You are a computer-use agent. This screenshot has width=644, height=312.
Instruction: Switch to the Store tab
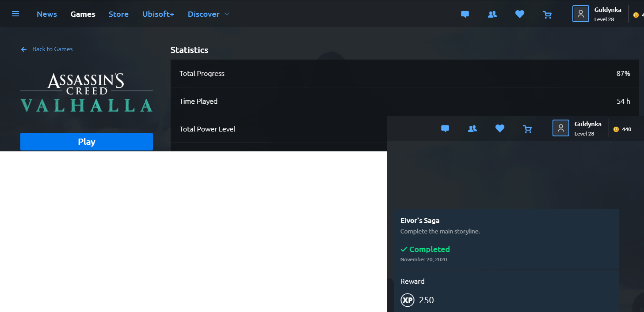118,14
